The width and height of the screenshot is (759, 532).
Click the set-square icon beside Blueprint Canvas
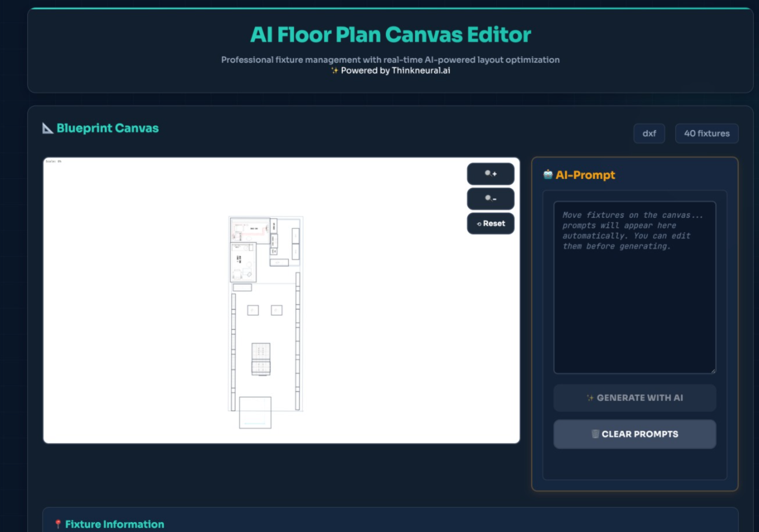(48, 127)
